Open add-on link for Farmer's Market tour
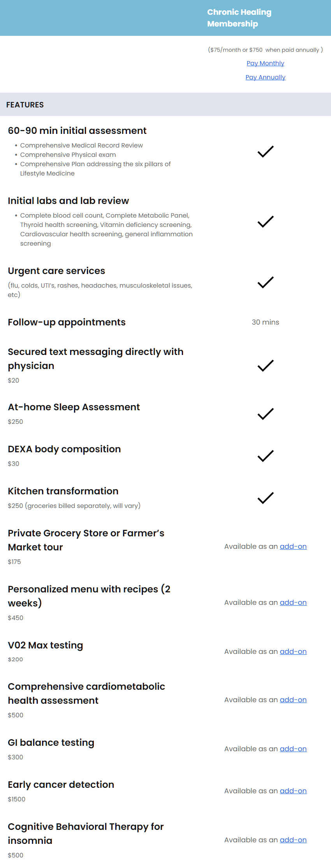The image size is (331, 868). [x=293, y=546]
